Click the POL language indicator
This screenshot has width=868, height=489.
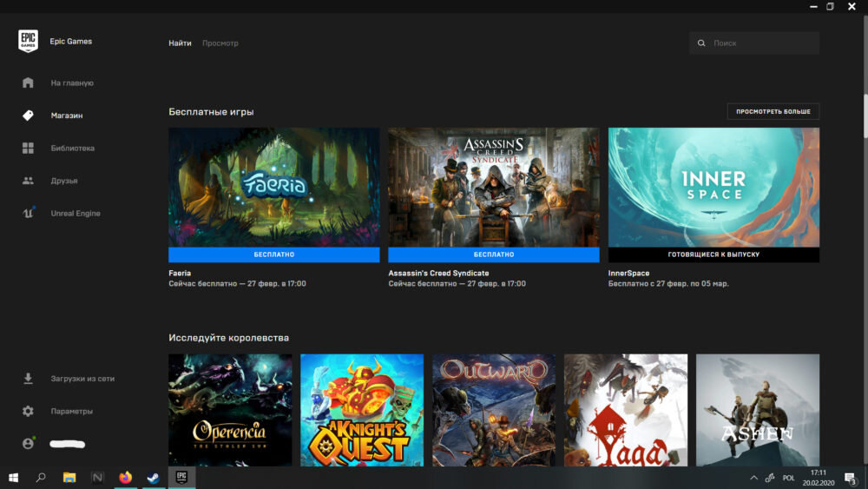789,478
